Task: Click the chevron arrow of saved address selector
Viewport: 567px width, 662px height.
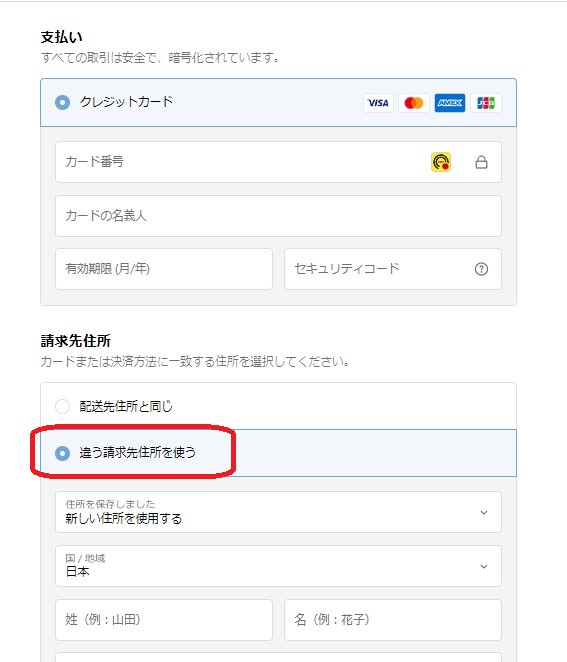Action: [484, 512]
